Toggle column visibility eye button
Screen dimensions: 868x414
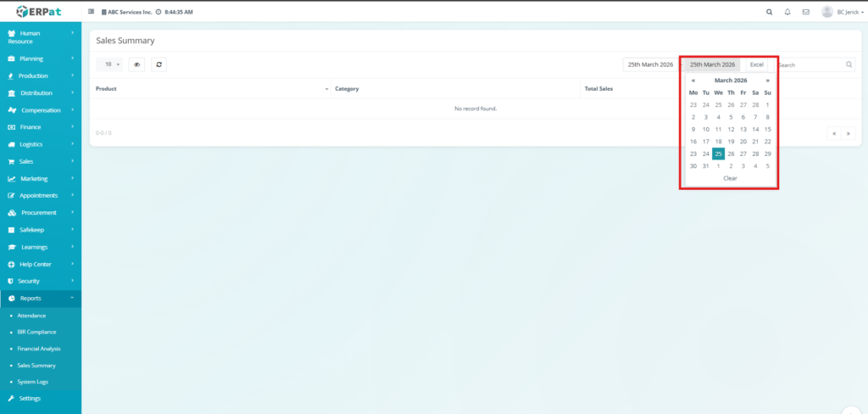(x=136, y=64)
